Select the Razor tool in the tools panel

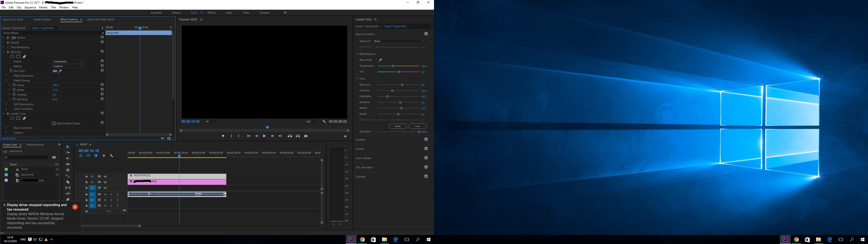click(68, 182)
